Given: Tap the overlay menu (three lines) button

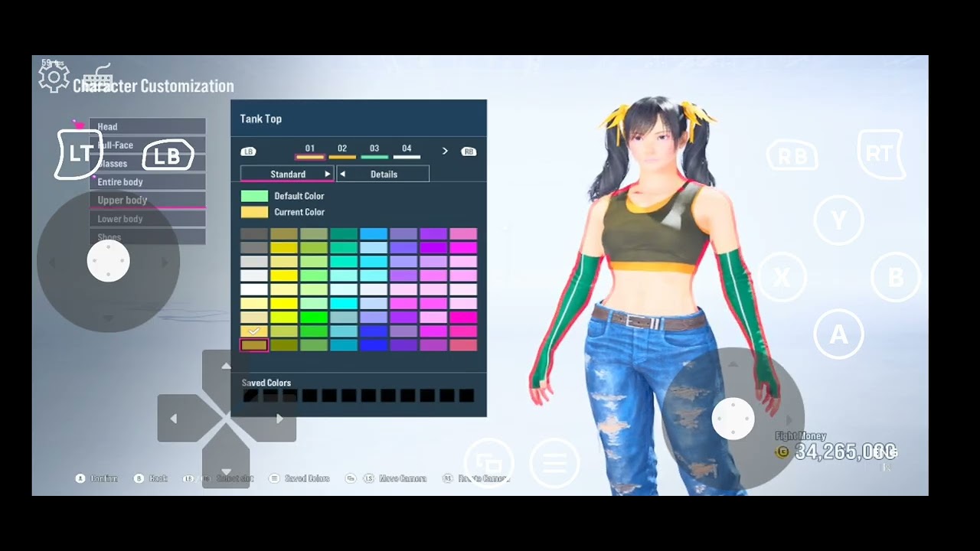Looking at the screenshot, I should (555, 463).
